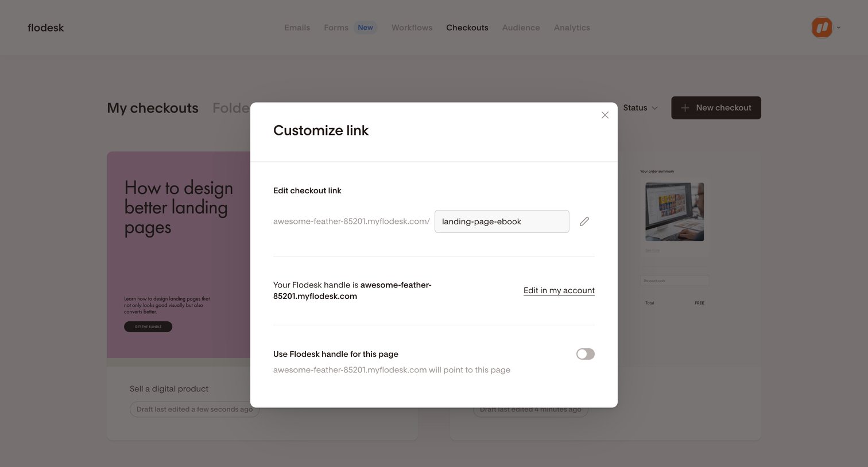Click the New checkout button

(x=716, y=108)
